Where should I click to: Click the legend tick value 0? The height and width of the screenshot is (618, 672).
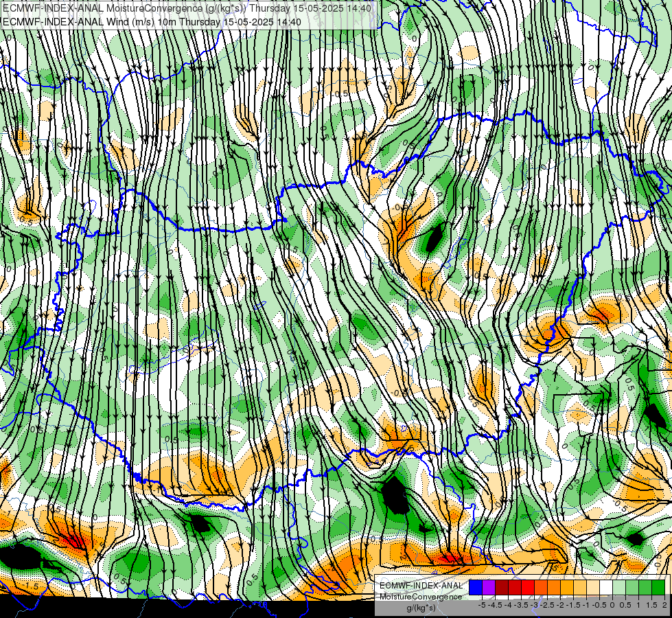point(612,605)
